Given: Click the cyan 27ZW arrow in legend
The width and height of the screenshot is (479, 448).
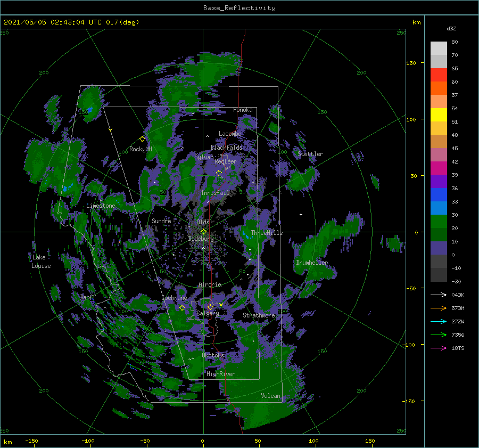Looking at the screenshot, I should point(439,321).
